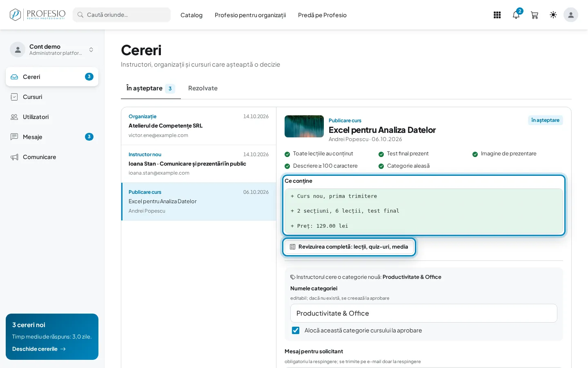Click the Cont demo avatar icon
Viewport: 588px width, 368px height.
[x=18, y=49]
